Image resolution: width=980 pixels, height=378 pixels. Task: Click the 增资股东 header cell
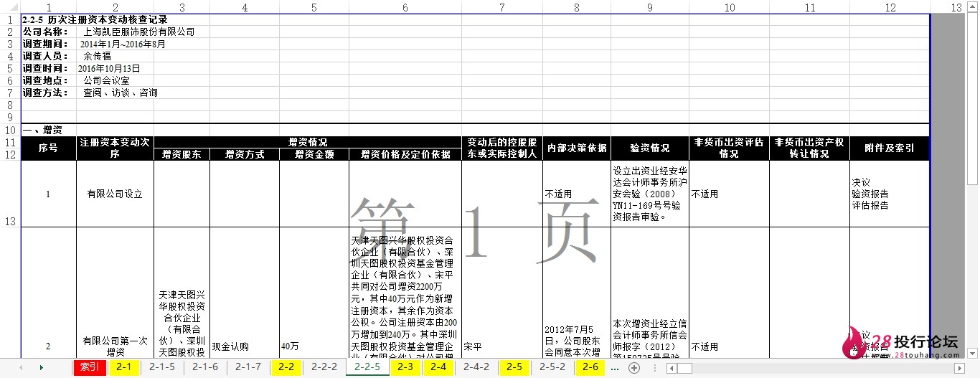coord(182,154)
